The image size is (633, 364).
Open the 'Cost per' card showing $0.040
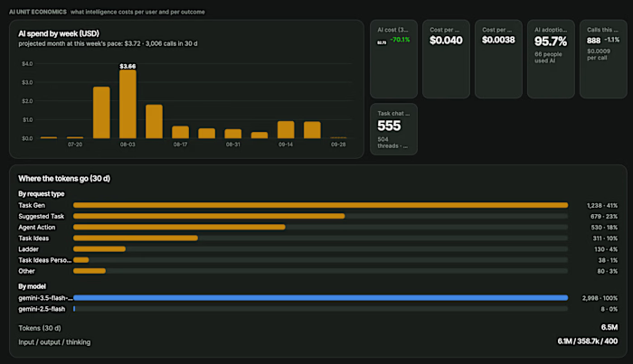[446, 59]
